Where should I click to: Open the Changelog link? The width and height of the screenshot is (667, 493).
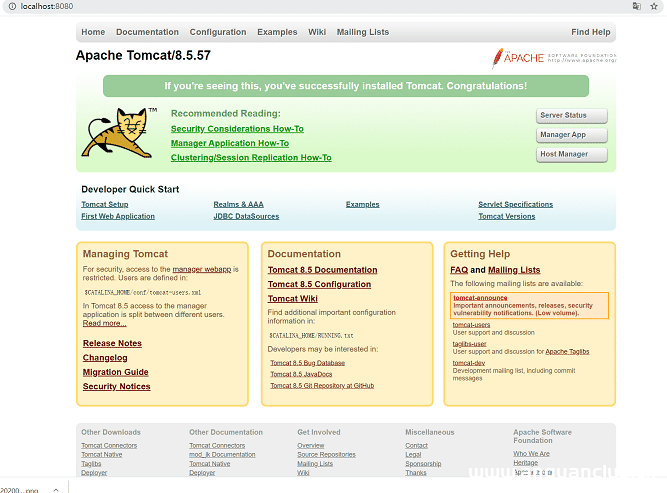click(x=105, y=358)
